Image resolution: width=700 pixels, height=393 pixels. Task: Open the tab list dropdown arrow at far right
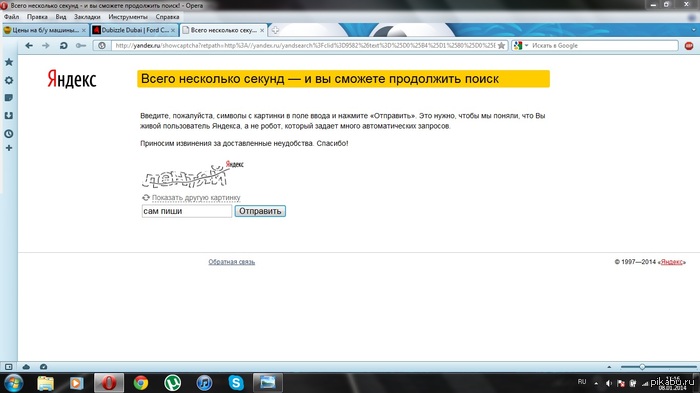tap(694, 30)
